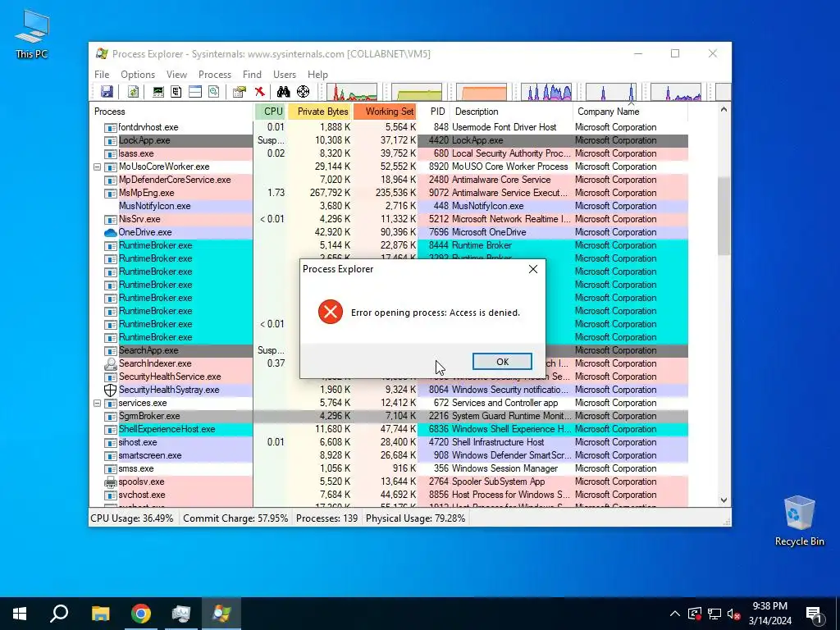
Task: Select the smartscreen.exe process row
Action: (389, 455)
